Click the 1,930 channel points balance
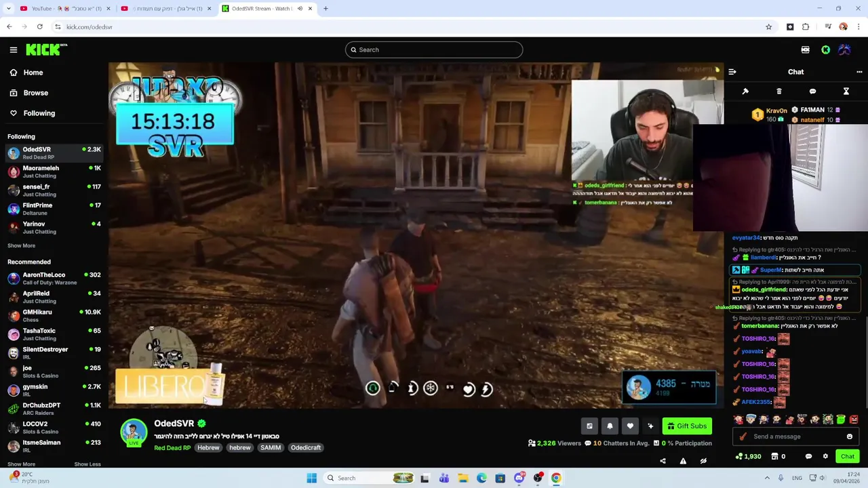Screen dimensions: 868x488 [748, 456]
